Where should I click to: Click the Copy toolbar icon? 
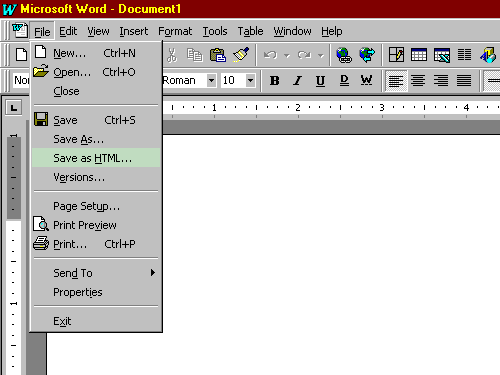click(x=195, y=55)
